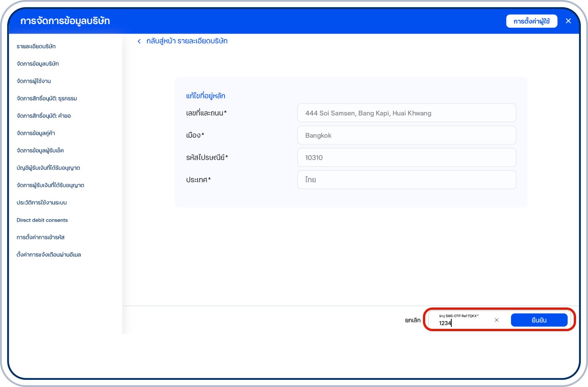The width and height of the screenshot is (588, 387).
Task: Open จัดการข้อมูลคู่ค้า in sidebar
Action: [36, 133]
